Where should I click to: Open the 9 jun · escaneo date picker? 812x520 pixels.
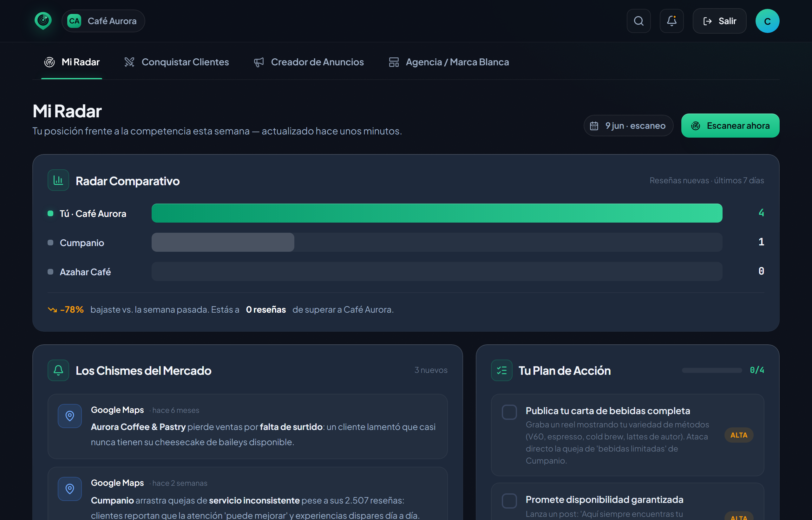[x=628, y=126]
